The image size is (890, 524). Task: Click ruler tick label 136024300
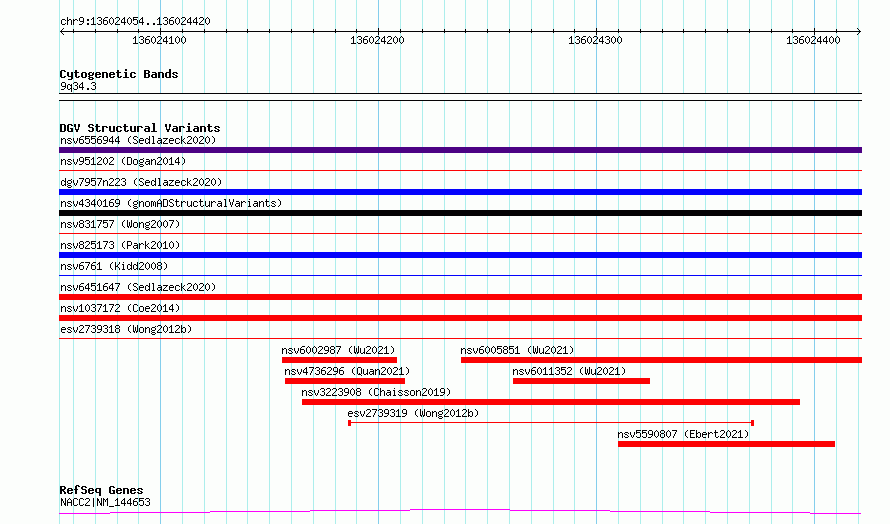point(595,40)
